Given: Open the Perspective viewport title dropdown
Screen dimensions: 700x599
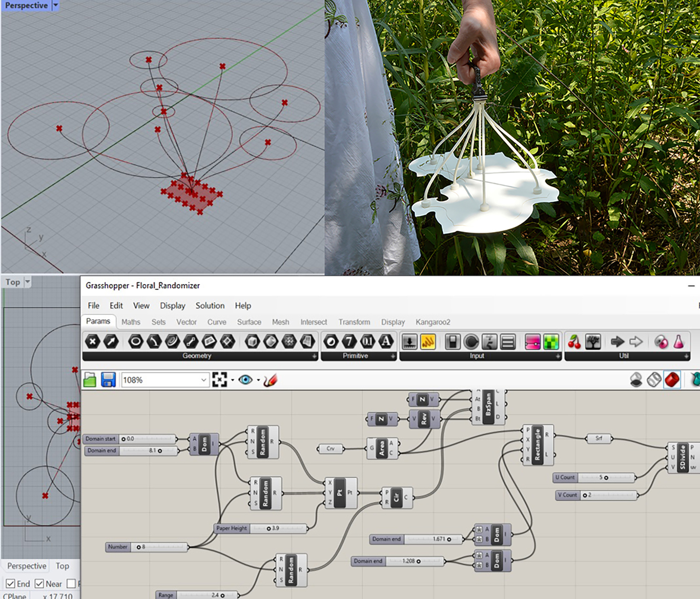Looking at the screenshot, I should 56,5.
